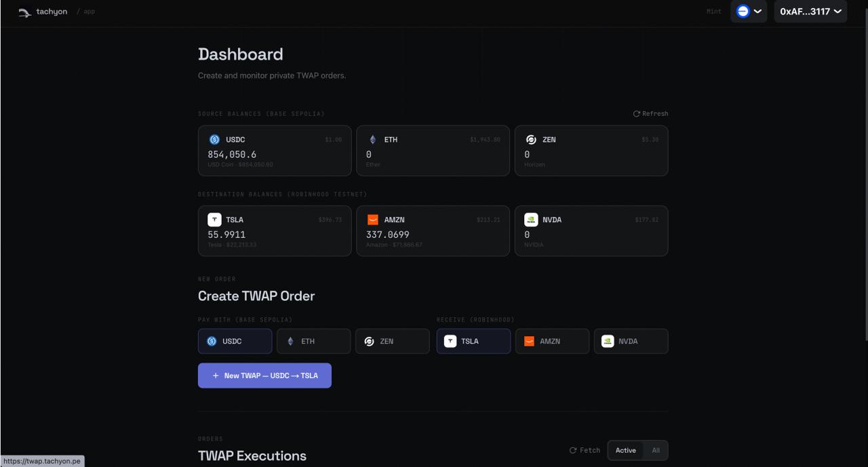Click the Refresh balances icon
868x467 pixels.
(637, 114)
